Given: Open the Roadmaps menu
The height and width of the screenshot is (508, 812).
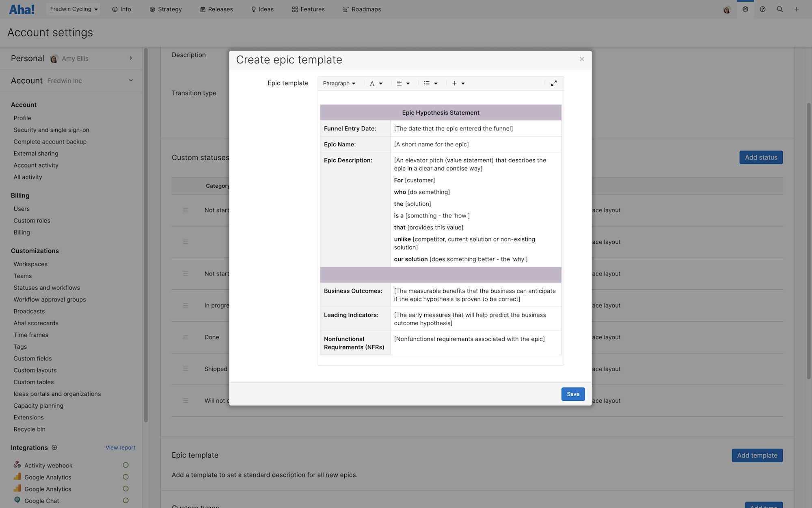Looking at the screenshot, I should coord(362,9).
